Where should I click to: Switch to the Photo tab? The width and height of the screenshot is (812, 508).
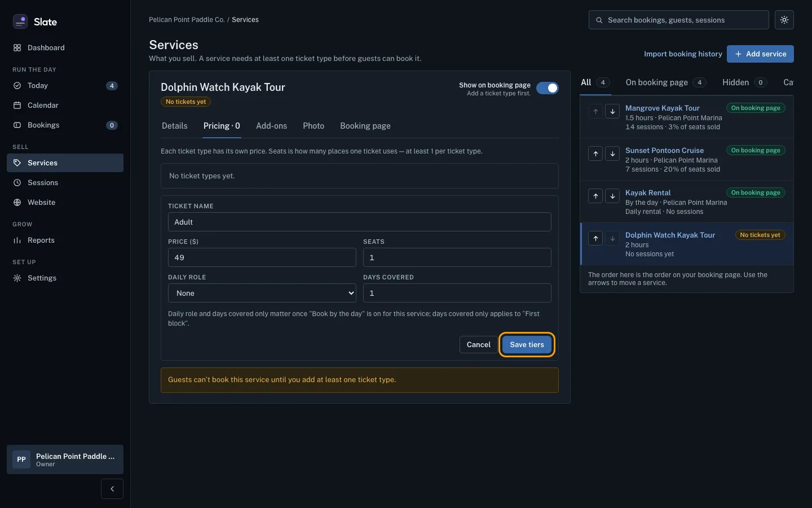[314, 126]
